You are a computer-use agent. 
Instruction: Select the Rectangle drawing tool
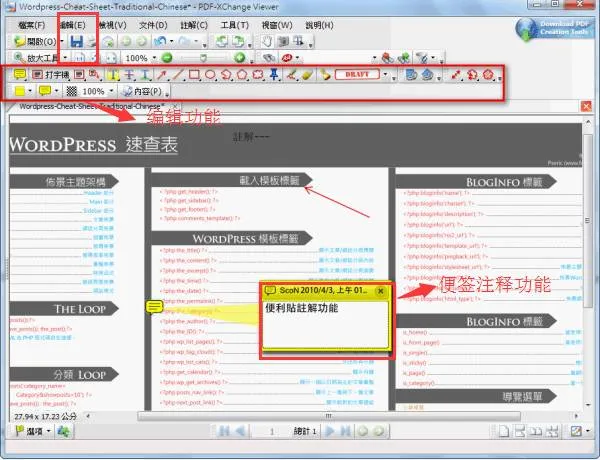(x=194, y=74)
